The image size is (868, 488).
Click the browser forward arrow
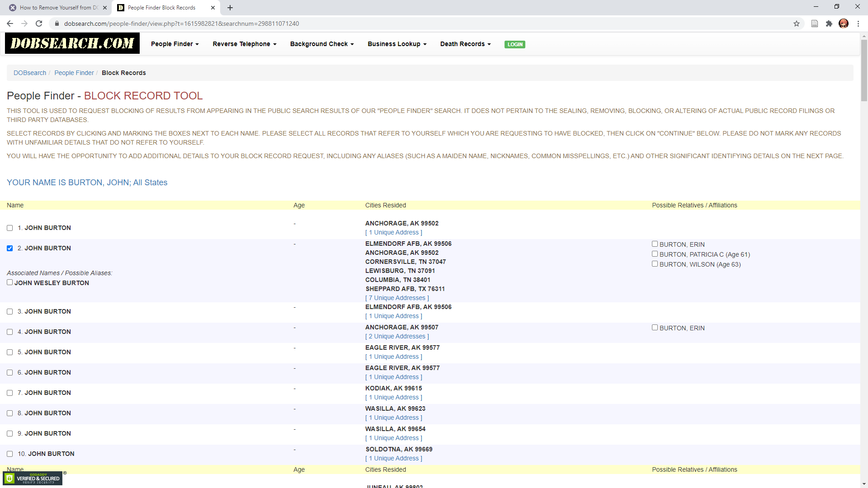click(x=24, y=23)
